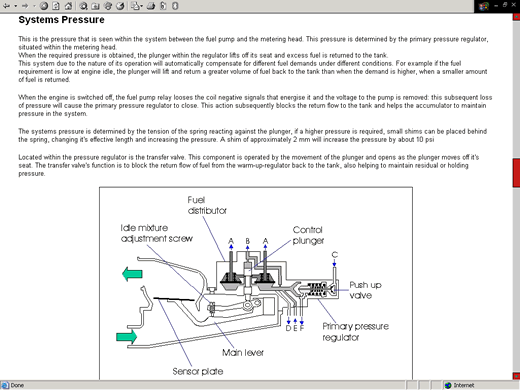This screenshot has width=520, height=390.
Task: Click the red vertical scrollbar thumb
Action: pyautogui.click(x=516, y=173)
